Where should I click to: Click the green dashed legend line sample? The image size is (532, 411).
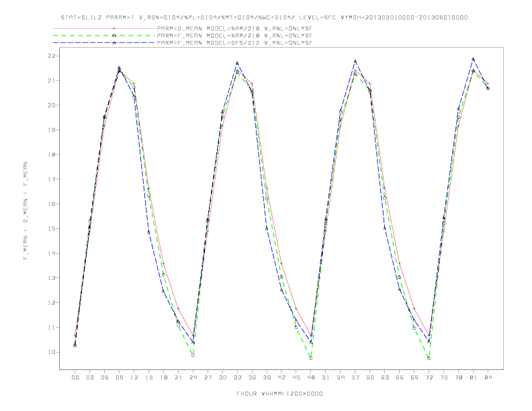pos(104,36)
